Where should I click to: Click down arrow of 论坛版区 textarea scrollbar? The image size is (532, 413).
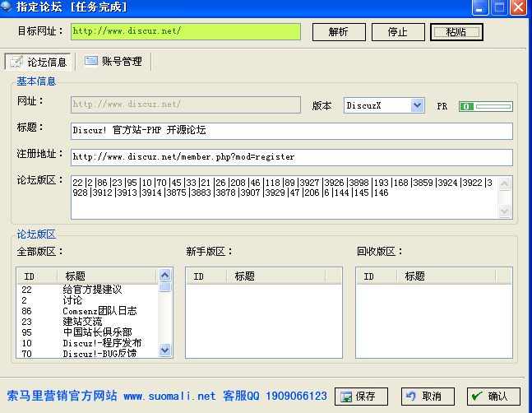tap(505, 211)
